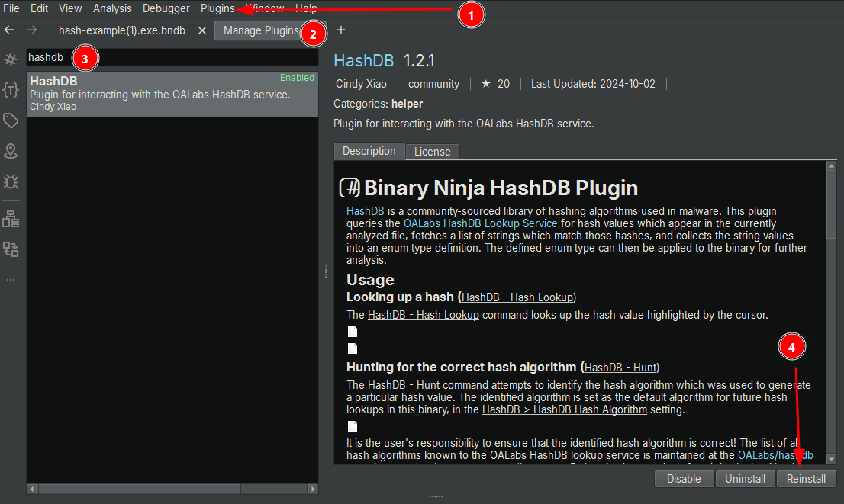
Task: Disable the HashDB plugin
Action: click(x=684, y=479)
